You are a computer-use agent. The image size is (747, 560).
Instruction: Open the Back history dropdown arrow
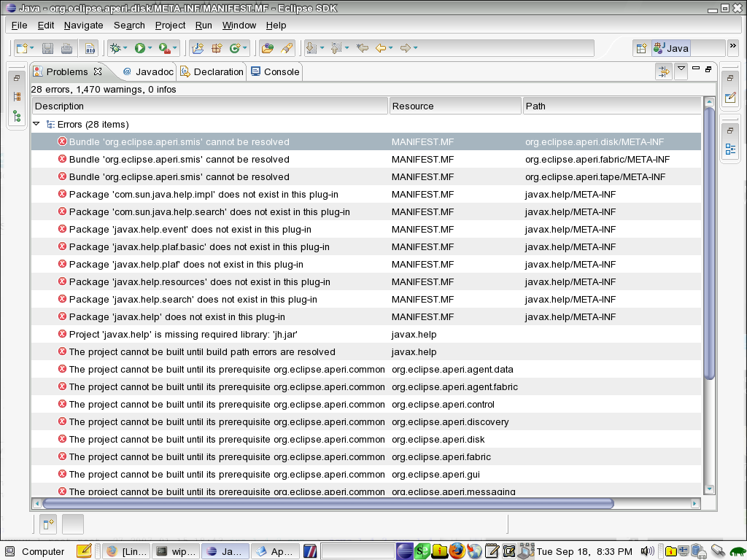(391, 48)
